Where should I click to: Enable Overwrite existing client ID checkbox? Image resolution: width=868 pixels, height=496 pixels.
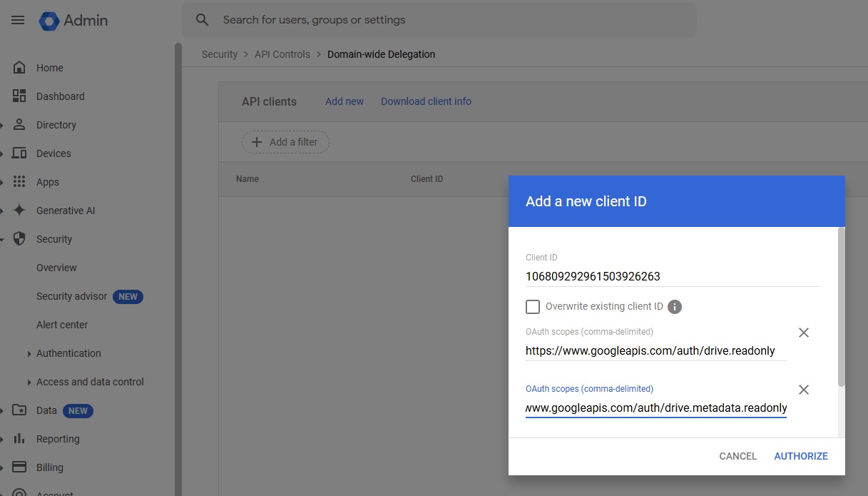click(533, 307)
